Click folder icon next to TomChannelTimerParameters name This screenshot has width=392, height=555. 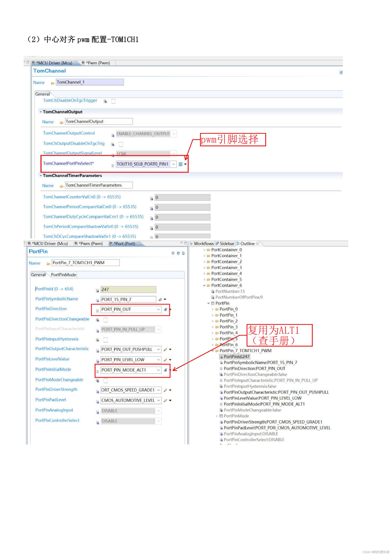[x=62, y=186]
